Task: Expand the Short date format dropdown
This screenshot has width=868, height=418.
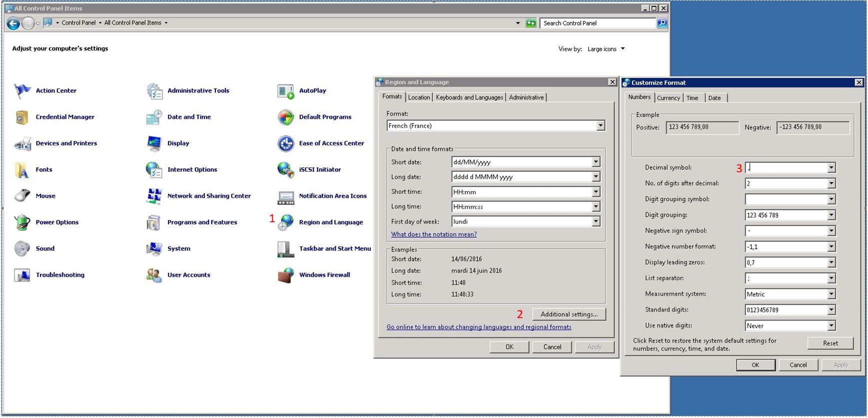Action: 596,162
